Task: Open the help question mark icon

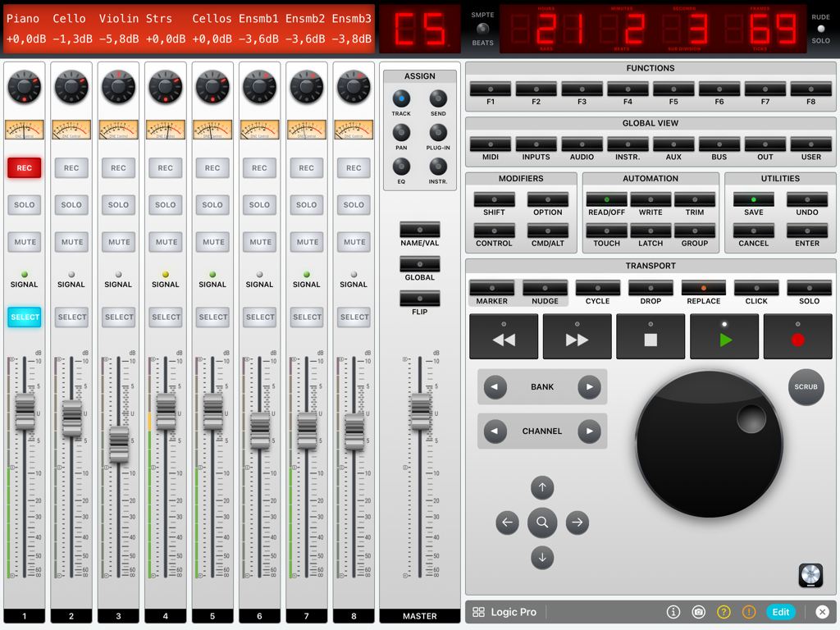Action: [725, 612]
